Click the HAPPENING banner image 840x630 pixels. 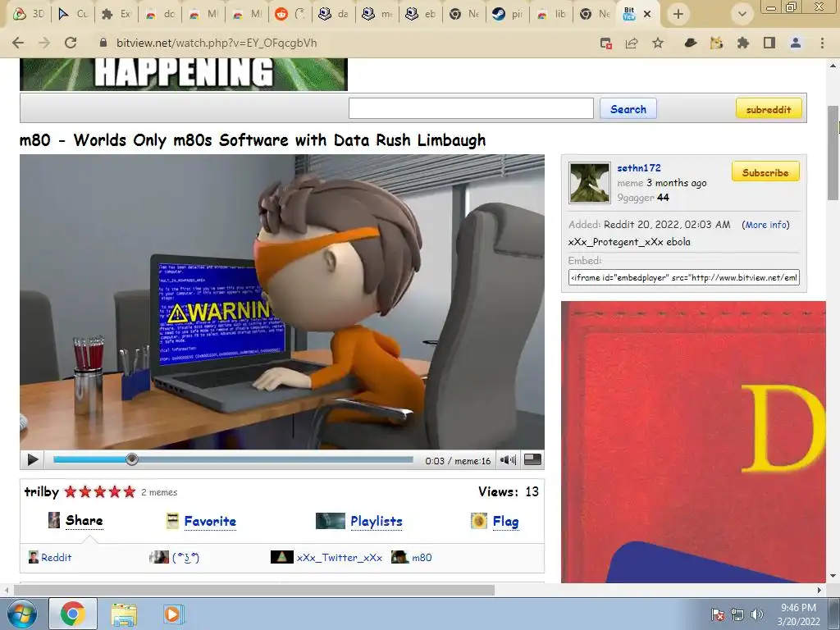184,74
